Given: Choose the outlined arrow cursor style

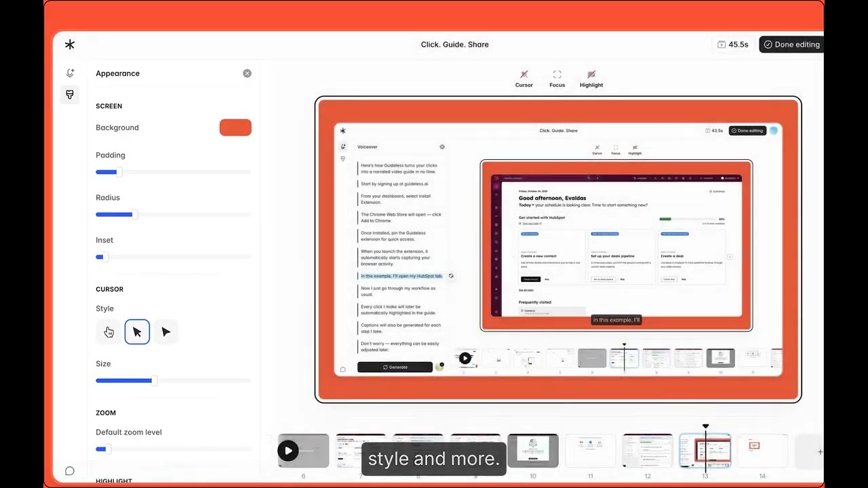Looking at the screenshot, I should [x=137, y=331].
